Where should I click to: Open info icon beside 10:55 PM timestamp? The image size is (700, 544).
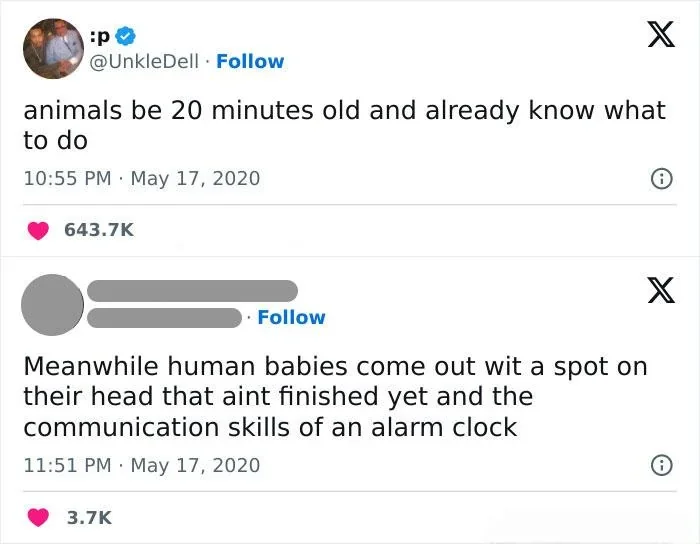click(660, 179)
